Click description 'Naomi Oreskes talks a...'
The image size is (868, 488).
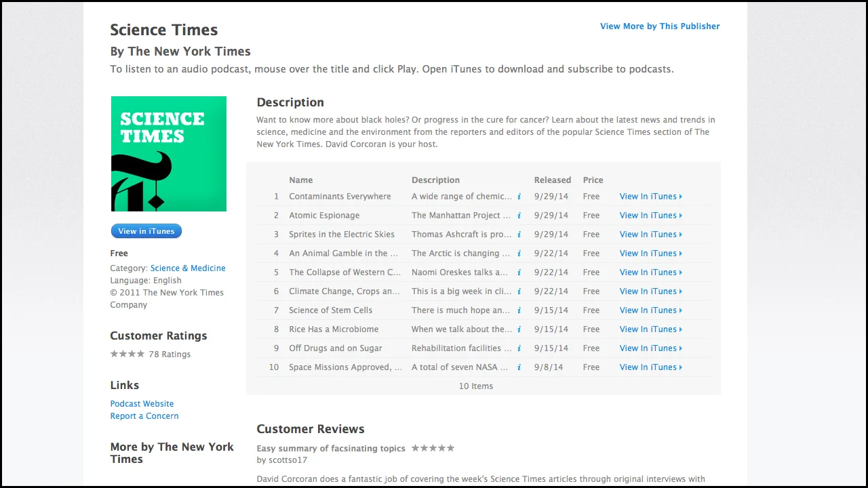tap(460, 272)
